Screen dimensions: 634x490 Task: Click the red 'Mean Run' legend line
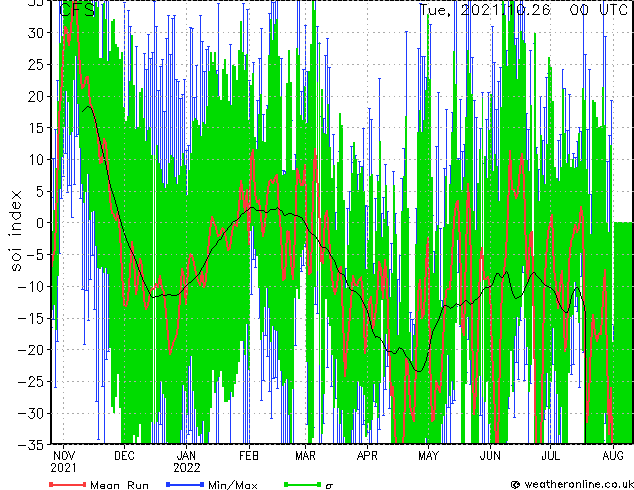(x=68, y=484)
